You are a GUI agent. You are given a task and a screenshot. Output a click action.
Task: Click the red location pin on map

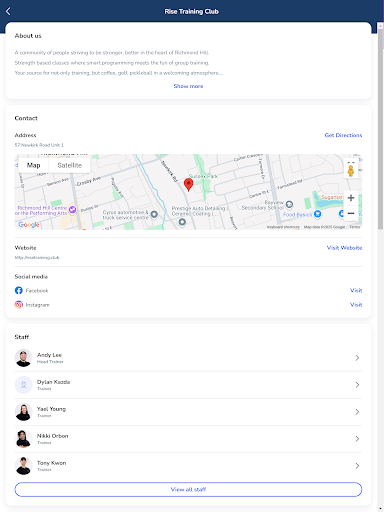188,184
